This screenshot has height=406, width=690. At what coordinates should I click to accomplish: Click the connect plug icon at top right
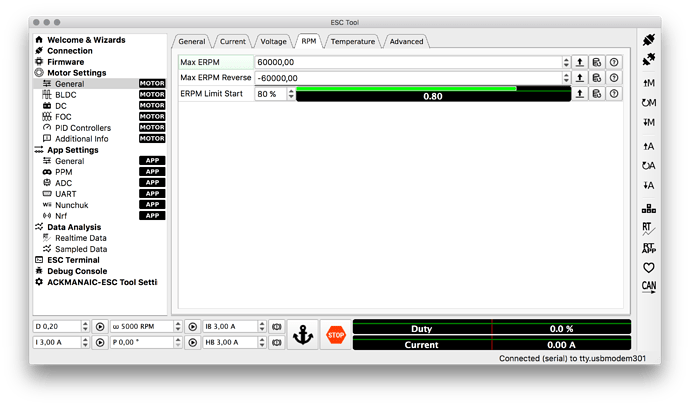coord(649,40)
